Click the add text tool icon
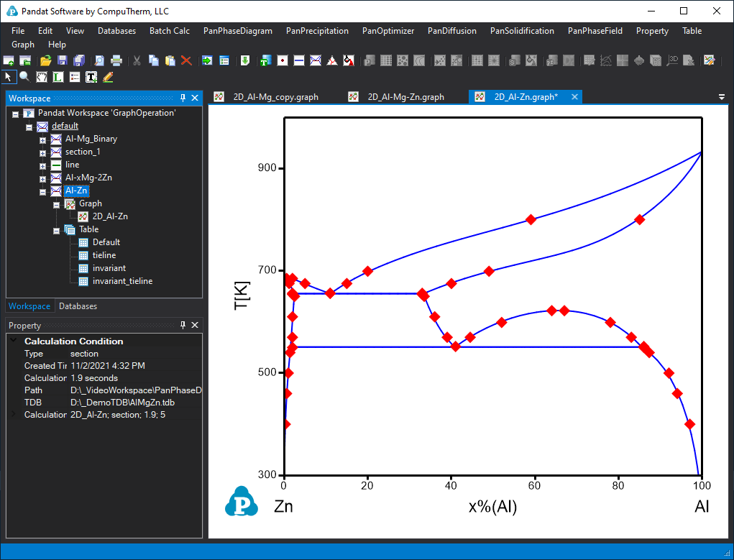Viewport: 734px width, 560px height. [x=91, y=76]
